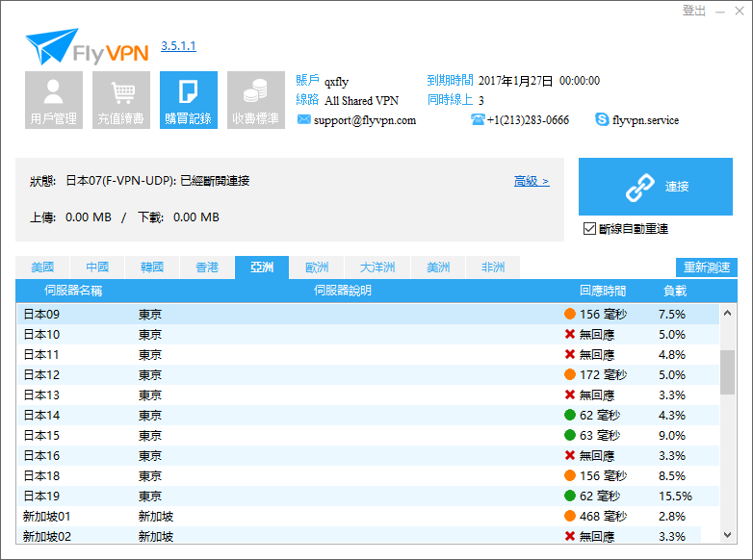The height and width of the screenshot is (560, 753).
Task: Switch to the 美國 server tab
Action: [42, 267]
